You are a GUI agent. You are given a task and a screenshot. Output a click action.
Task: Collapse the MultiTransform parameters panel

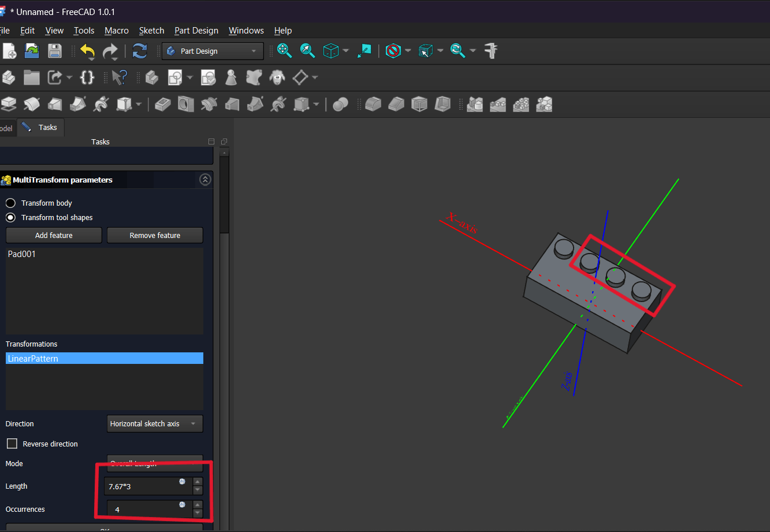205,180
